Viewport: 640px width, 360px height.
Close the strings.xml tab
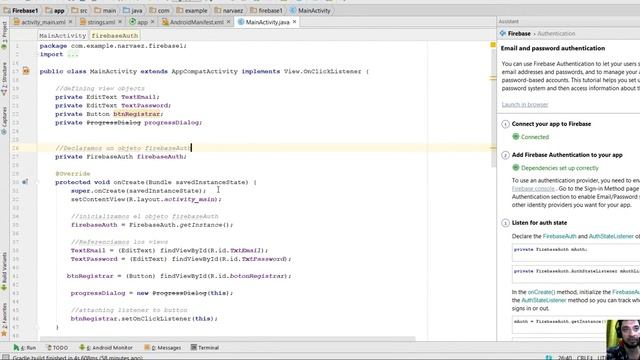(120, 22)
